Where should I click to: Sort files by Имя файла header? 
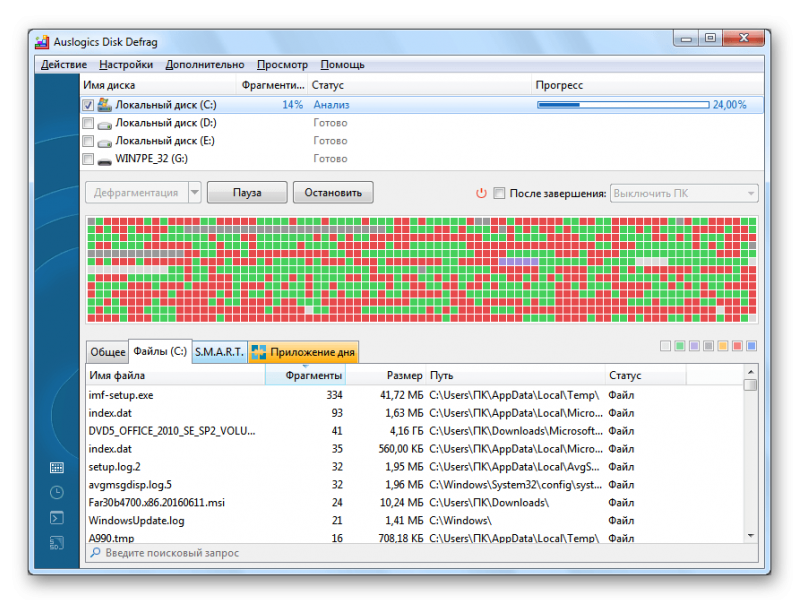pos(176,375)
